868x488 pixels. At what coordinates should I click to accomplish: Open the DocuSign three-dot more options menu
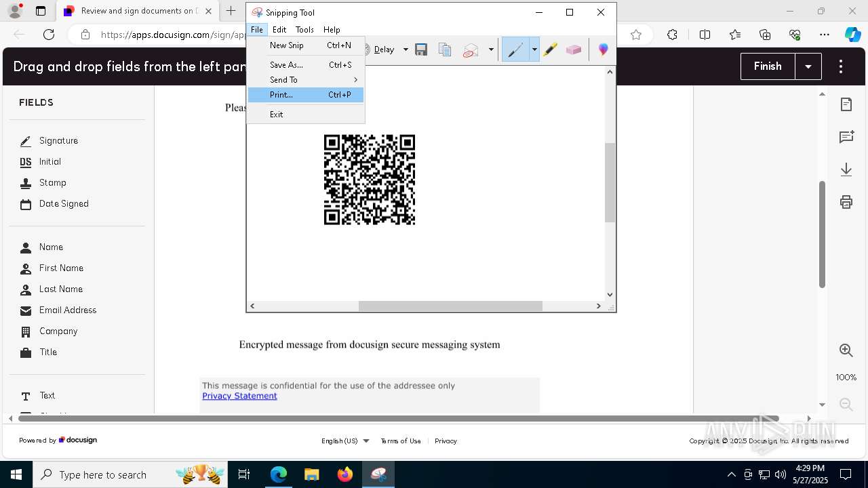[841, 66]
